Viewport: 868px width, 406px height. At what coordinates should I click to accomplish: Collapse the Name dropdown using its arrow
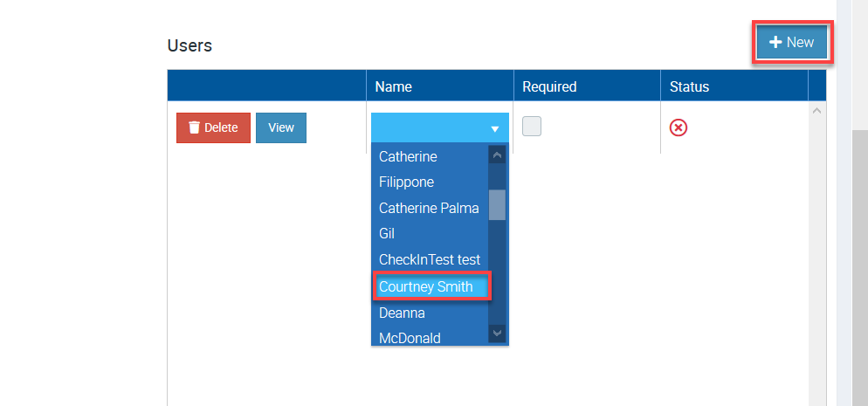coord(494,128)
